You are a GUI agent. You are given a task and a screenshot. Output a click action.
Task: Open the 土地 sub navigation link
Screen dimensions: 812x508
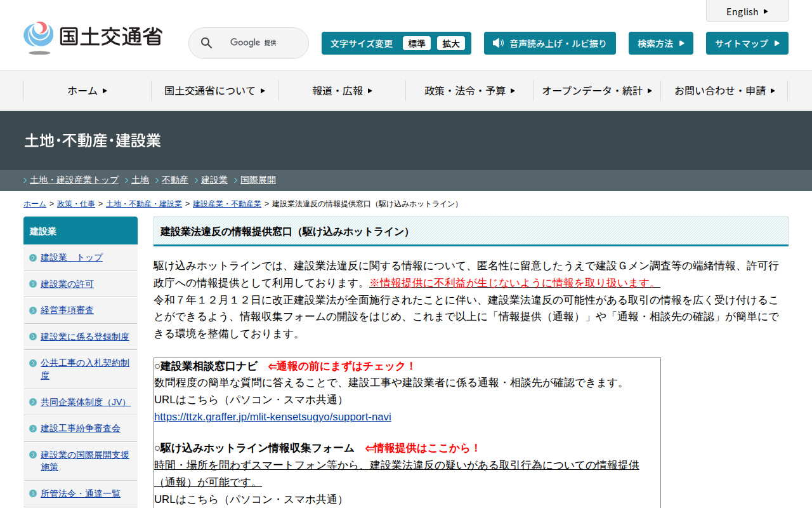point(140,180)
